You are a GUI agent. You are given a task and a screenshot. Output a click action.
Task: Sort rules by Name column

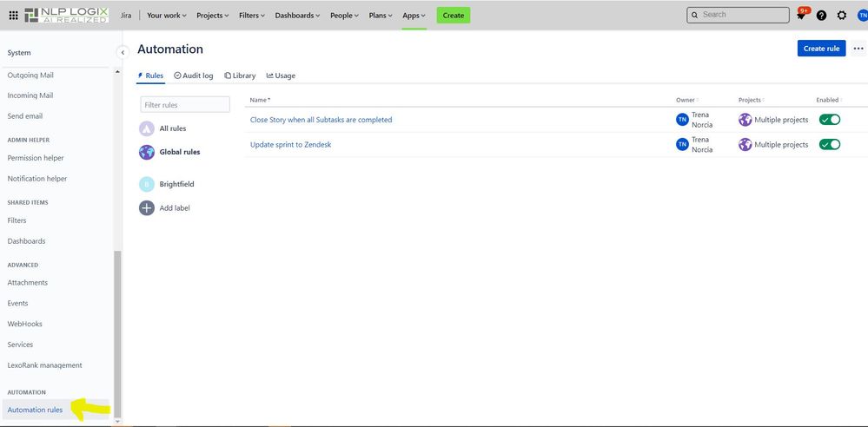(x=260, y=100)
